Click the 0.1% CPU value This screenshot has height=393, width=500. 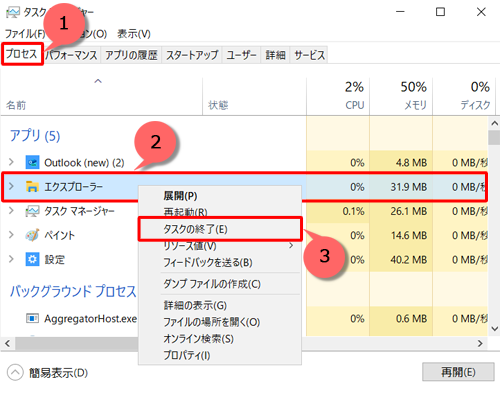click(x=353, y=211)
